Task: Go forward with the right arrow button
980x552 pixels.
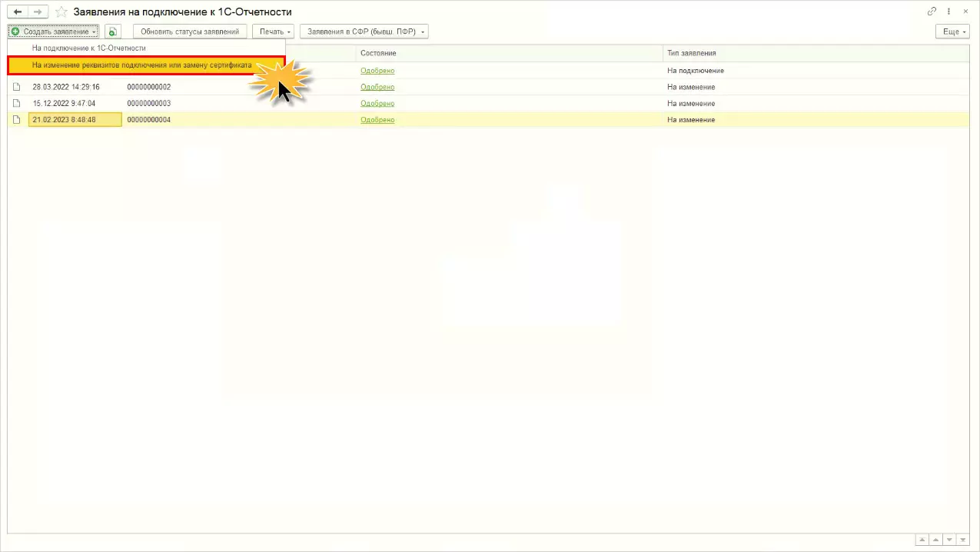Action: click(x=38, y=12)
